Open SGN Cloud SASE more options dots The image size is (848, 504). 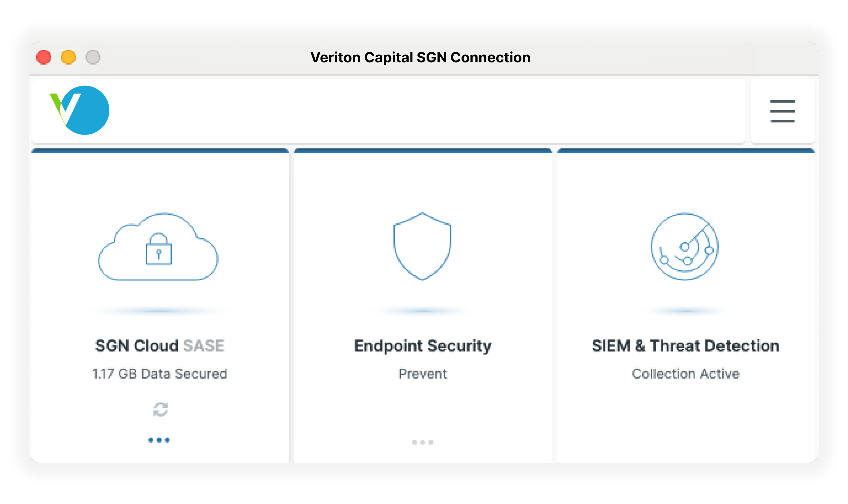pos(159,440)
